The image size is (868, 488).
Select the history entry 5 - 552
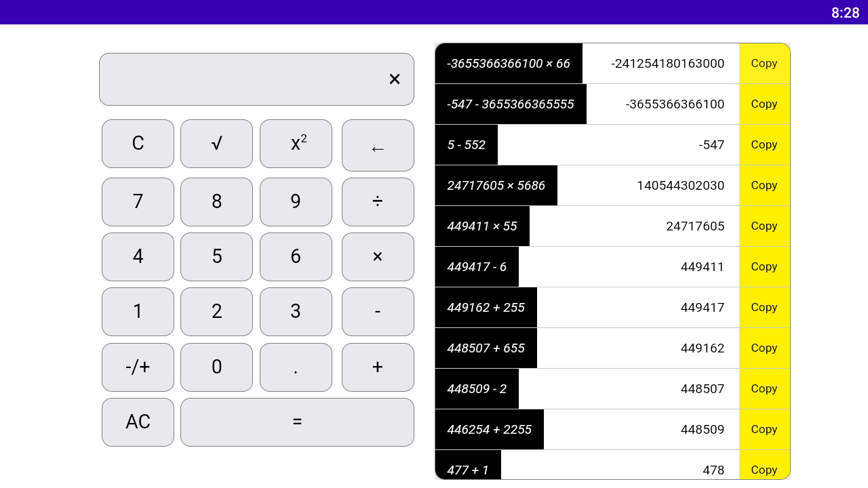click(467, 144)
